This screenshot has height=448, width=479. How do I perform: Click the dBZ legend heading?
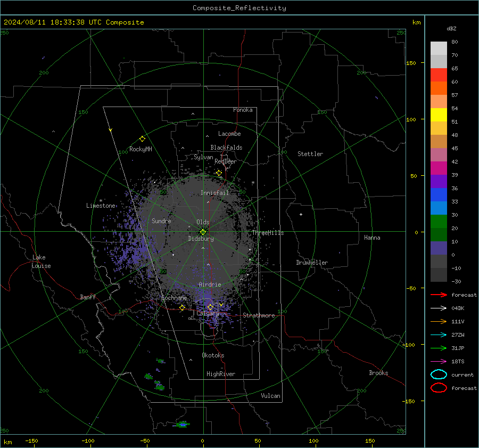(x=451, y=28)
